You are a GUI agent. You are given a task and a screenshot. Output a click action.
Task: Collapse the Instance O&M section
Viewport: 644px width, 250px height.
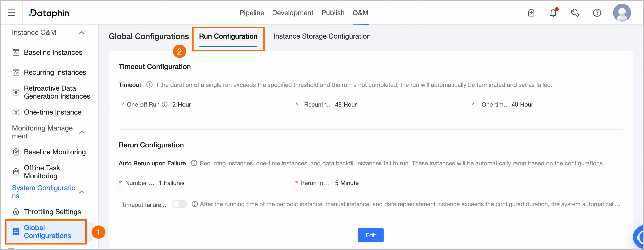coord(82,33)
